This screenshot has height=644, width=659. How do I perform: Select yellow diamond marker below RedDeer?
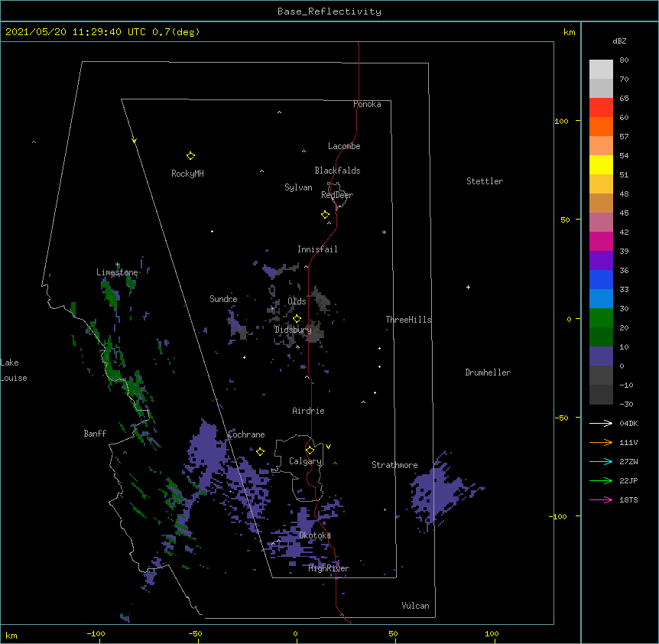pyautogui.click(x=326, y=215)
